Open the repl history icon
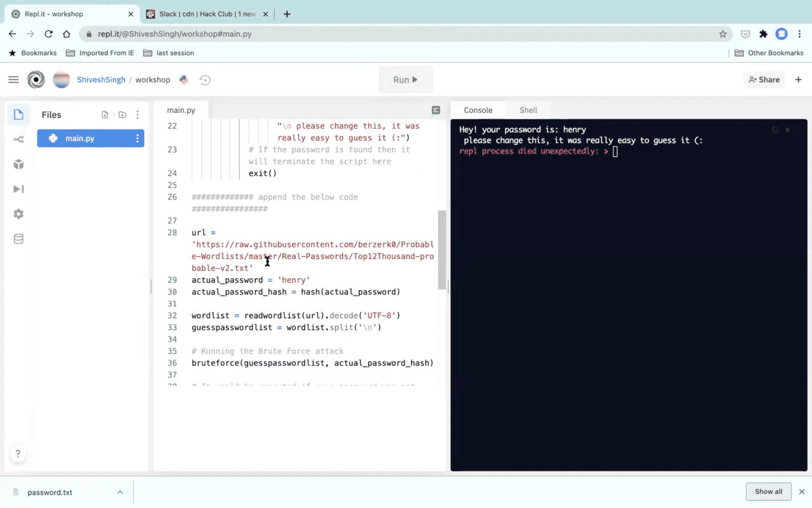This screenshot has width=812, height=508. coord(205,79)
